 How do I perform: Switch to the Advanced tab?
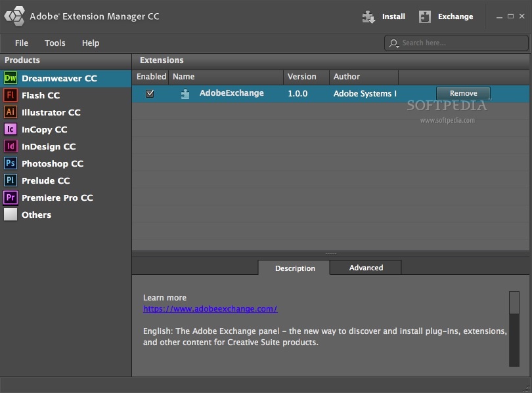coord(366,267)
